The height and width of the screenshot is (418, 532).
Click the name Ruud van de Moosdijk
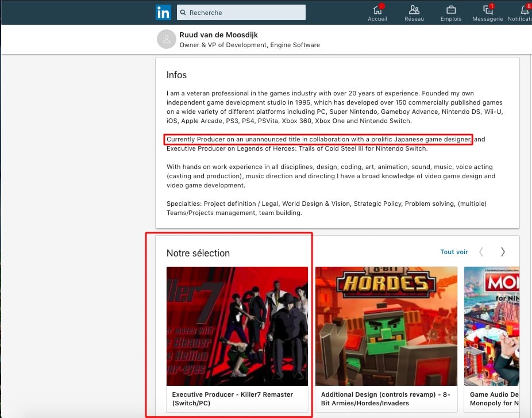point(218,34)
